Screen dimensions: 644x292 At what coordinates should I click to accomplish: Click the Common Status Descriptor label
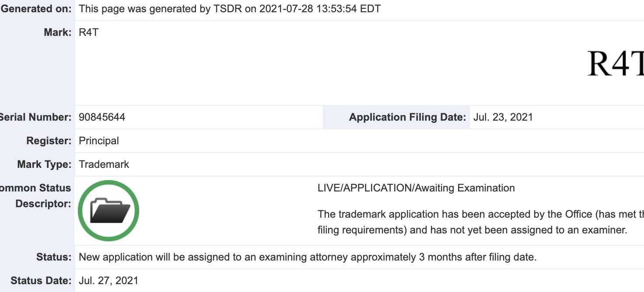click(36, 196)
